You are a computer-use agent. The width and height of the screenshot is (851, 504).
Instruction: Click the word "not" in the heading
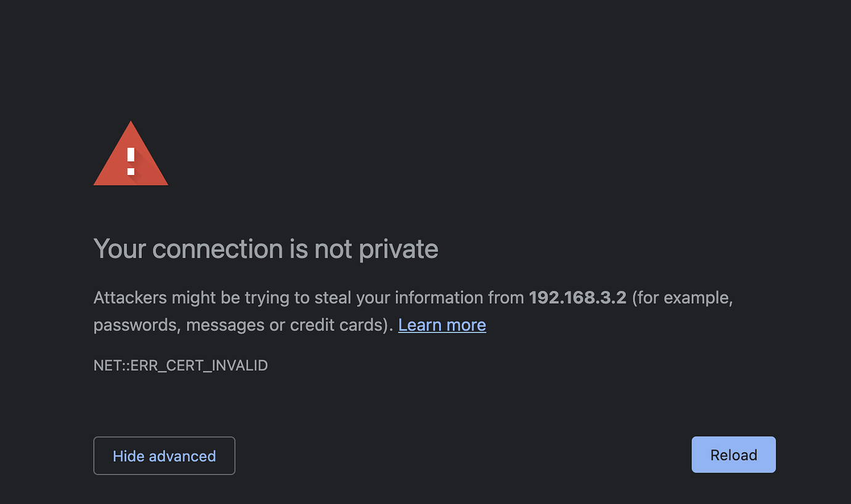point(333,250)
